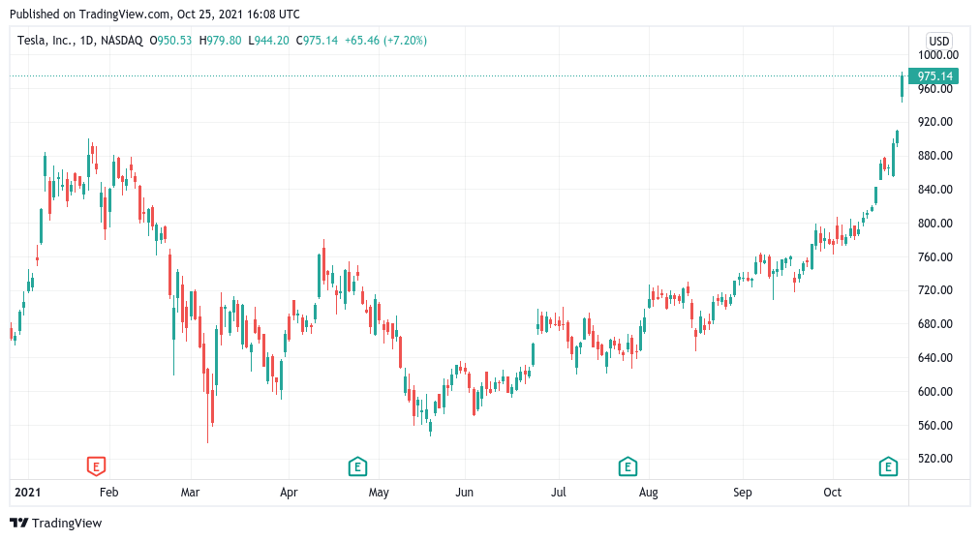Click the green earnings marker in late October
This screenshot has height=540, width=980.
click(888, 465)
